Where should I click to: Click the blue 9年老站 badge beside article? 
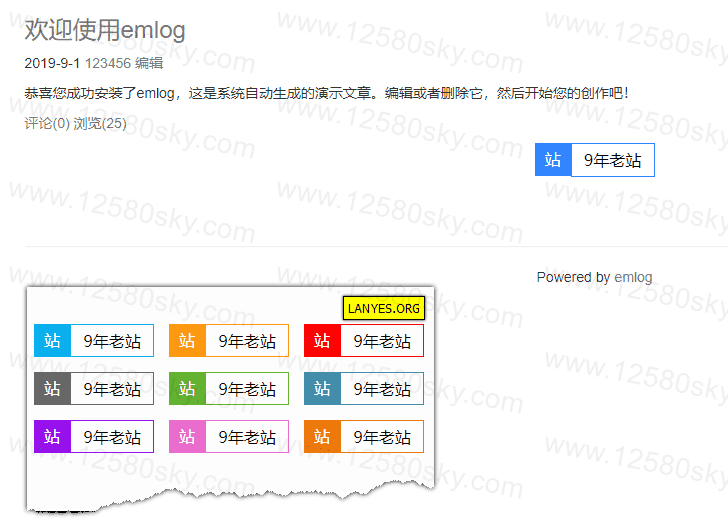click(x=595, y=160)
